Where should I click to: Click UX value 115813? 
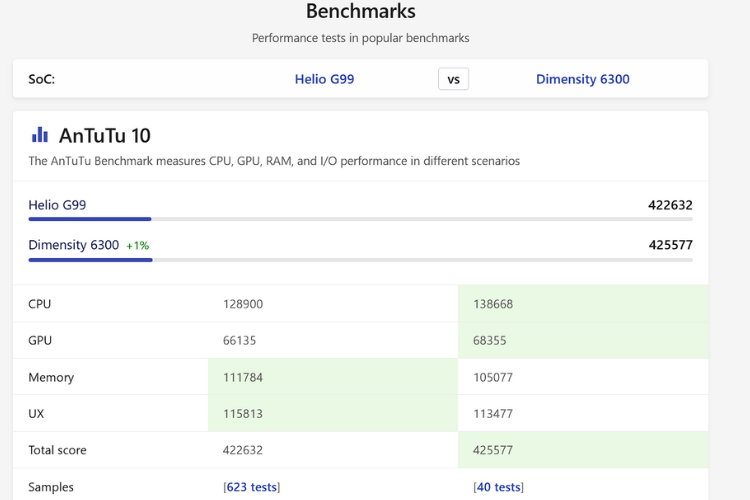[243, 413]
